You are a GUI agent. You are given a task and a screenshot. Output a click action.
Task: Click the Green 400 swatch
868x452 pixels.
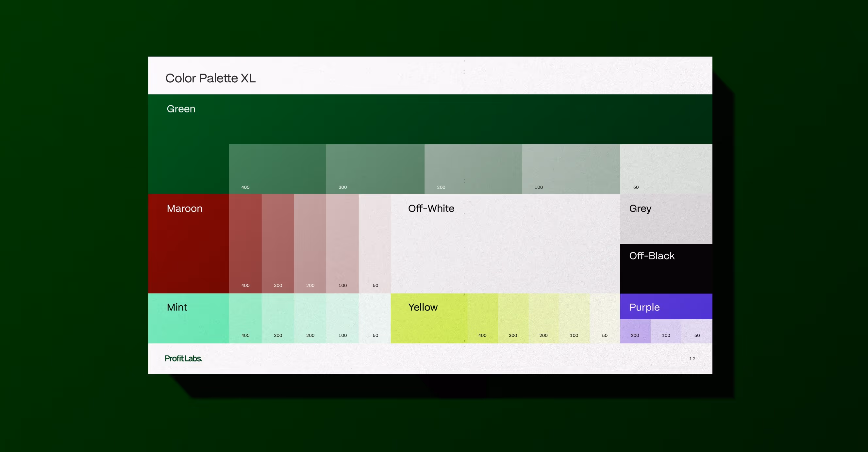(x=277, y=169)
